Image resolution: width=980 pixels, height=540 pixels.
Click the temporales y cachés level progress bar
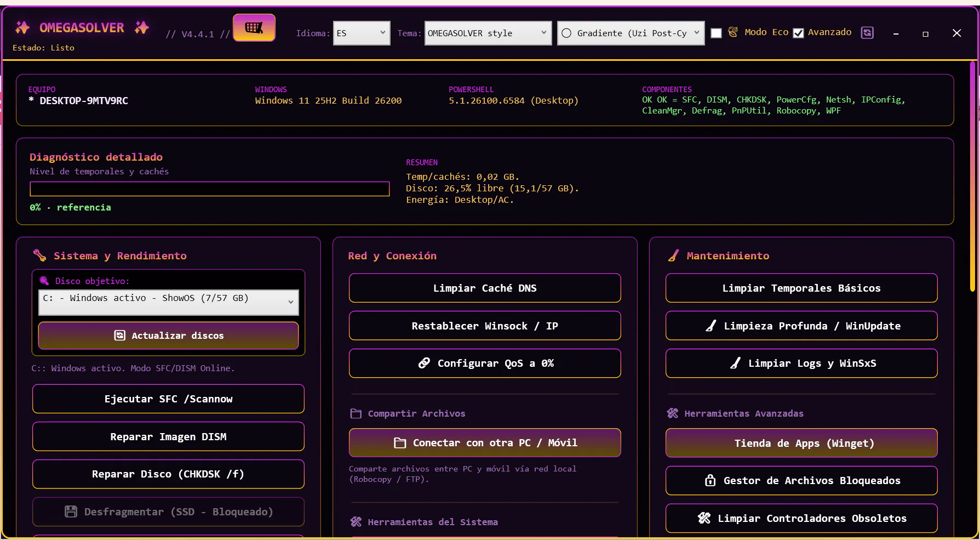pyautogui.click(x=210, y=189)
